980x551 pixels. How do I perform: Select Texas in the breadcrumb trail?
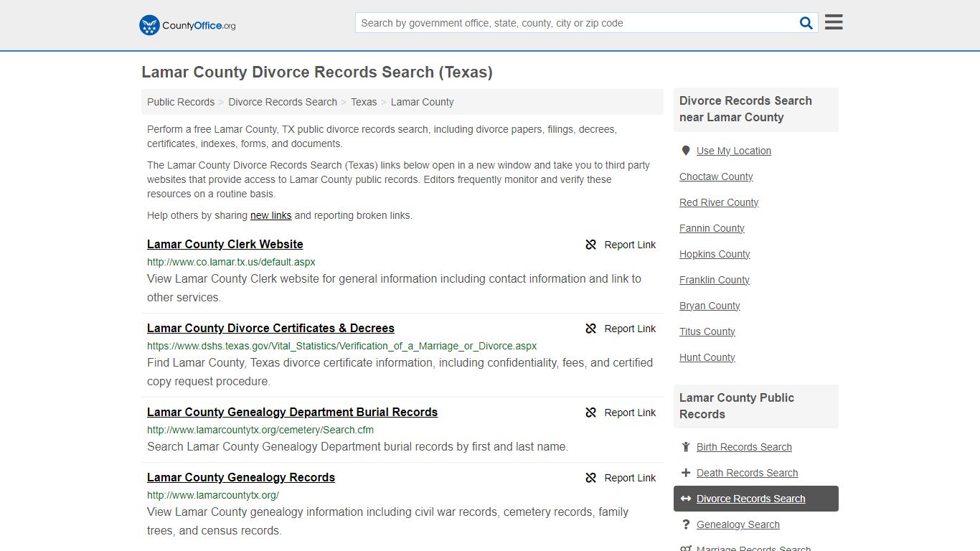(x=364, y=101)
